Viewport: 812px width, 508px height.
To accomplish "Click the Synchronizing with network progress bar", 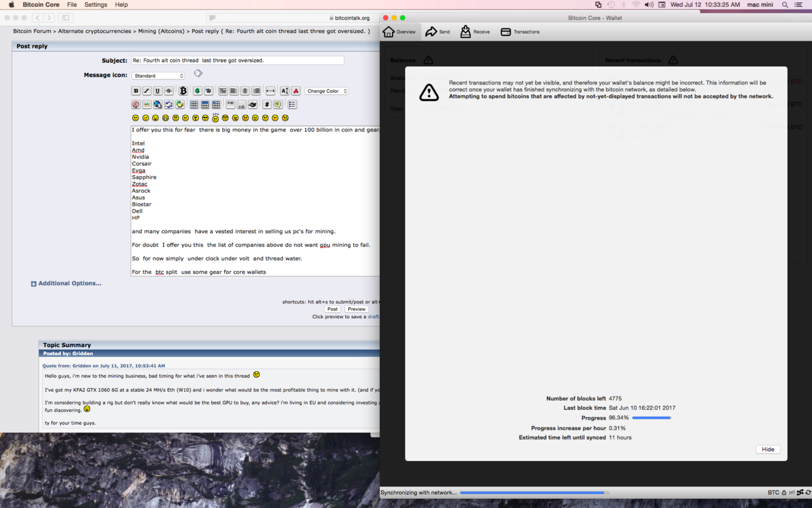I will point(534,492).
